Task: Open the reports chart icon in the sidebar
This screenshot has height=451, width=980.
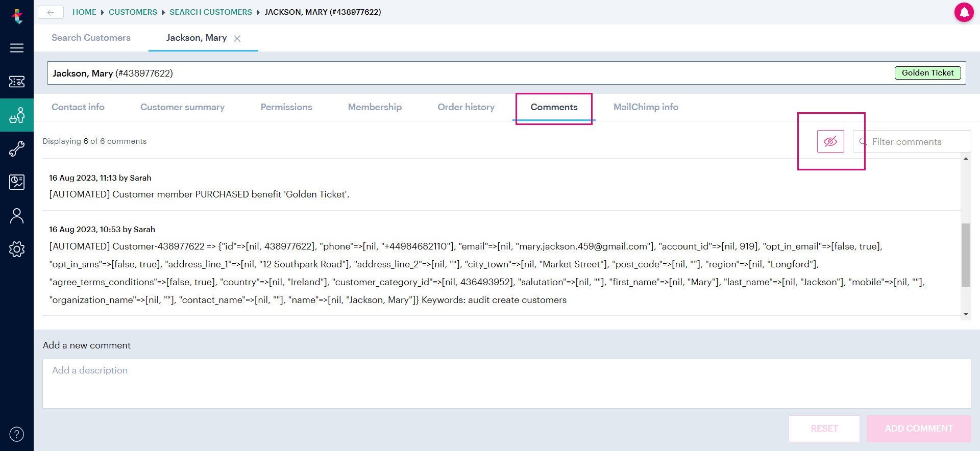Action: (17, 182)
